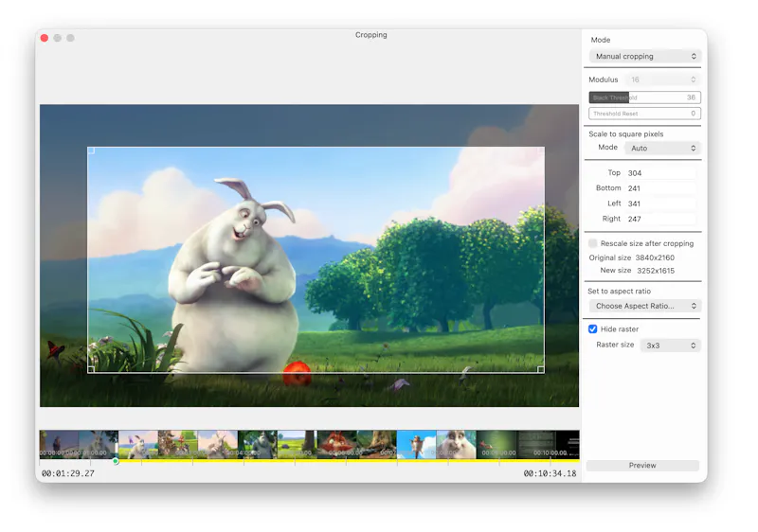This screenshot has width=758, height=532.
Task: Click the yellow timeline progress bar
Action: pos(348,461)
